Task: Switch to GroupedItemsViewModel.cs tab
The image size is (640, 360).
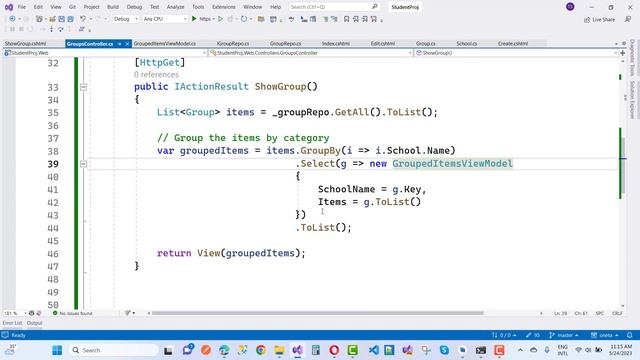Action: pyautogui.click(x=164, y=43)
